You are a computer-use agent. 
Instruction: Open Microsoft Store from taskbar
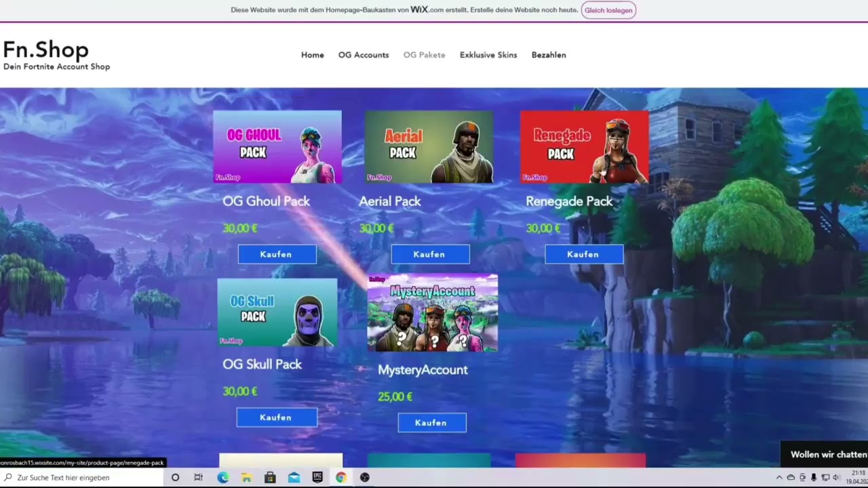(270, 477)
